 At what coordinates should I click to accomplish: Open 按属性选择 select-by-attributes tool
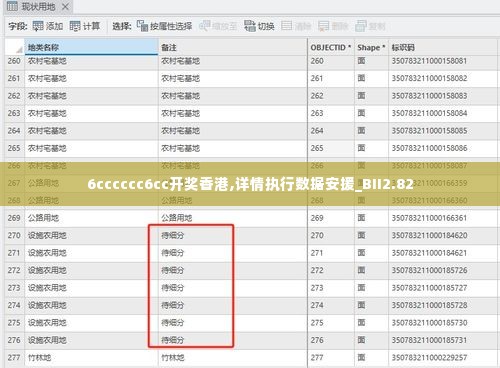pyautogui.click(x=164, y=26)
